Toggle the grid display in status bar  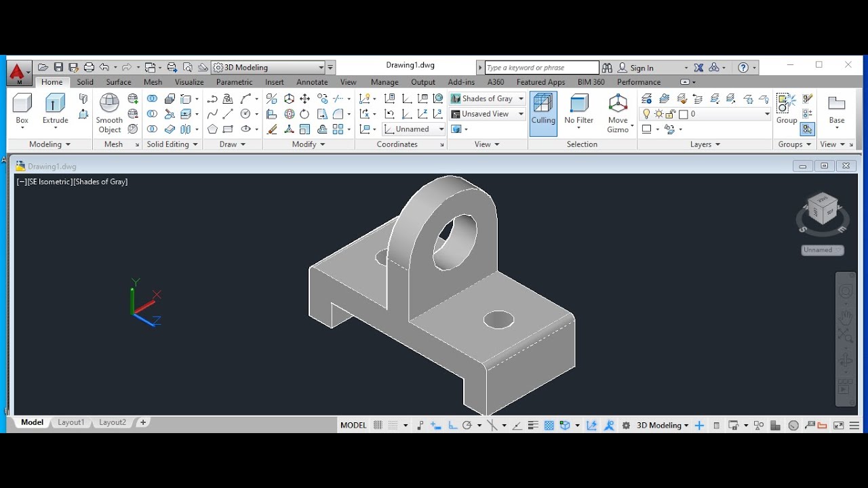[378, 426]
